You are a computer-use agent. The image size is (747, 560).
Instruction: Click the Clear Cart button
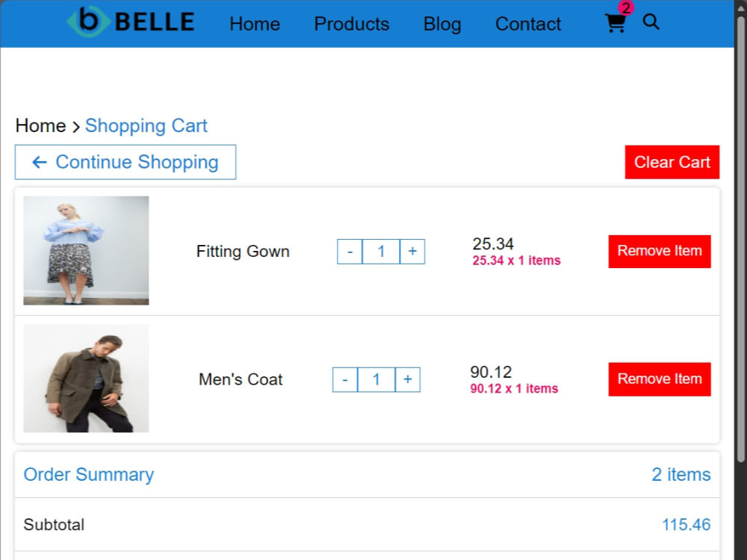tap(672, 162)
